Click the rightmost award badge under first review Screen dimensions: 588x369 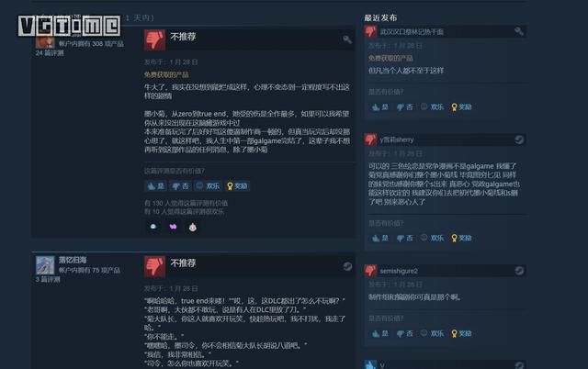192,227
